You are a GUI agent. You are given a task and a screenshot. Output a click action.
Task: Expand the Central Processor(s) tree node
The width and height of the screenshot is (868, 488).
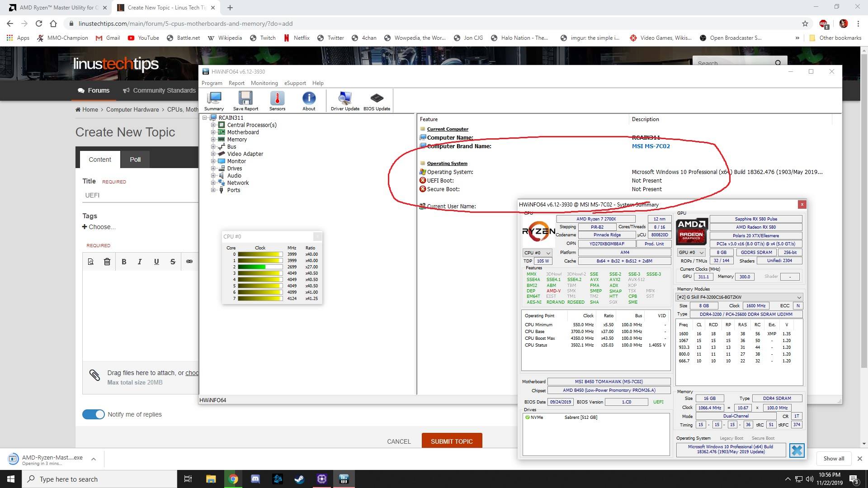[x=213, y=125]
